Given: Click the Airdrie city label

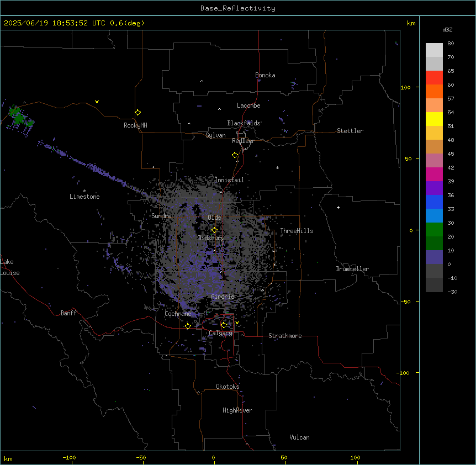Looking at the screenshot, I should coord(223,297).
